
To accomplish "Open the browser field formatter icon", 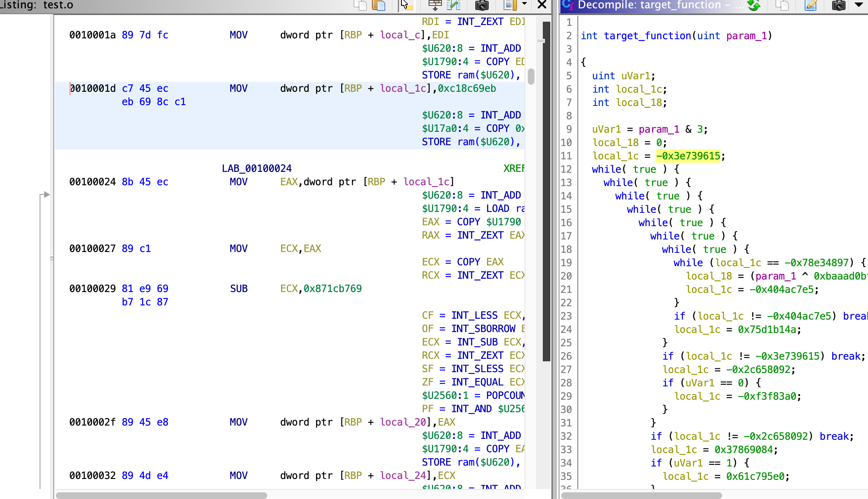I will [435, 5].
